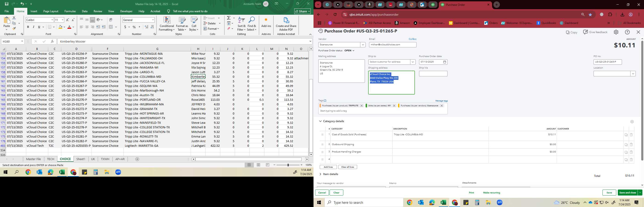Open Purchase Order status OPEN dropdown
This screenshot has width=644, height=207.
350,51
